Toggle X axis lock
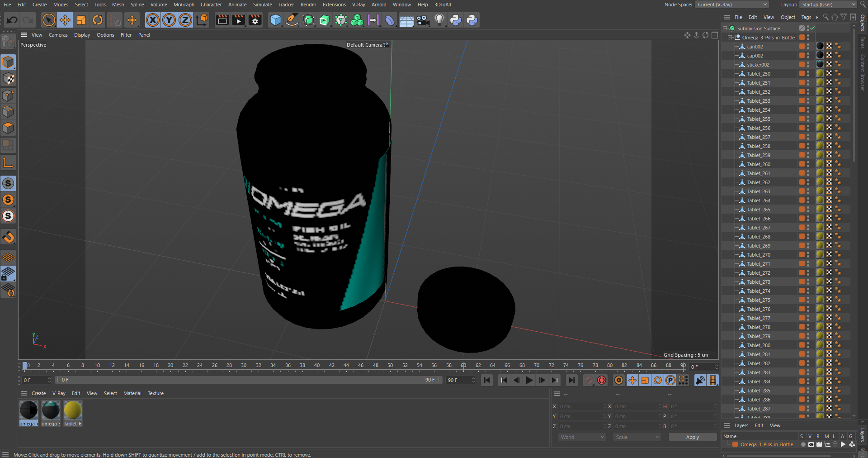This screenshot has height=458, width=868. coord(153,20)
